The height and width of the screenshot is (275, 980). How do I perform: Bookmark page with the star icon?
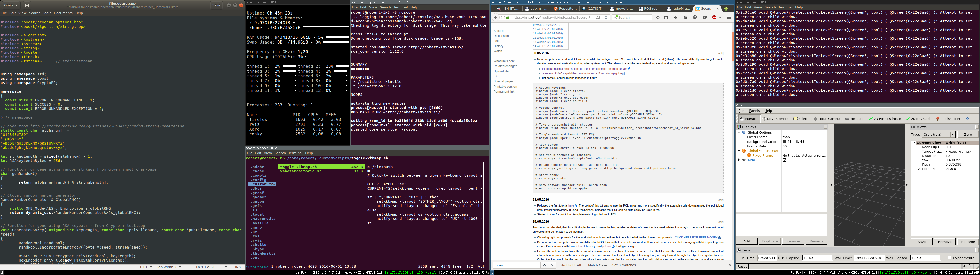658,18
